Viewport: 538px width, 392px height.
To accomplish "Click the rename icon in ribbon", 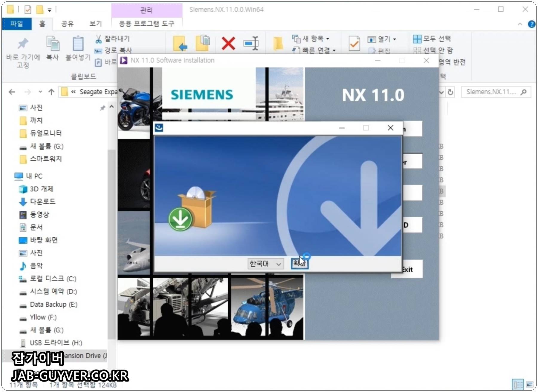I will point(251,44).
